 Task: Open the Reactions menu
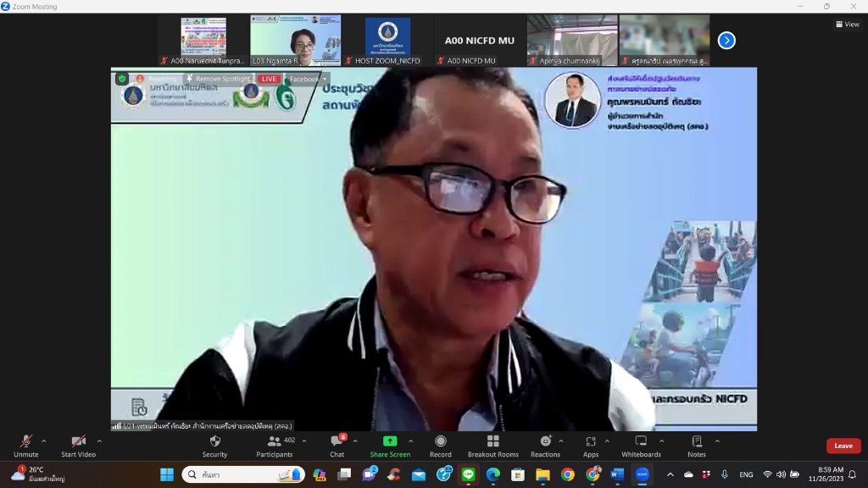click(x=545, y=446)
